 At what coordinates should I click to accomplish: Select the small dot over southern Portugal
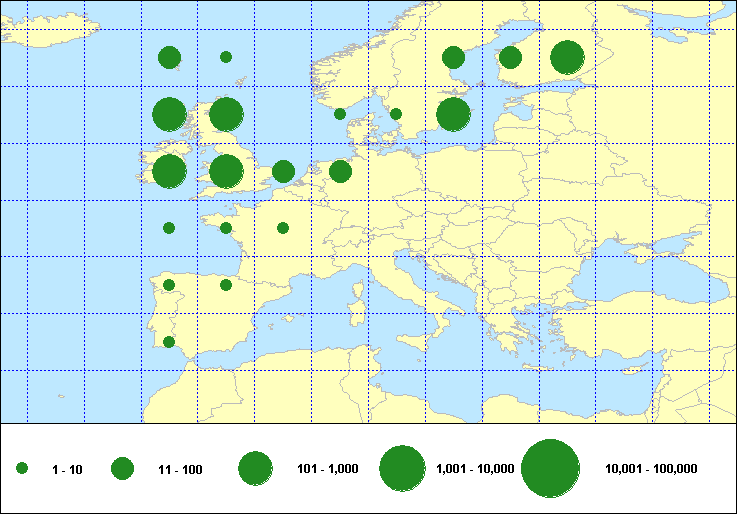[x=169, y=342]
